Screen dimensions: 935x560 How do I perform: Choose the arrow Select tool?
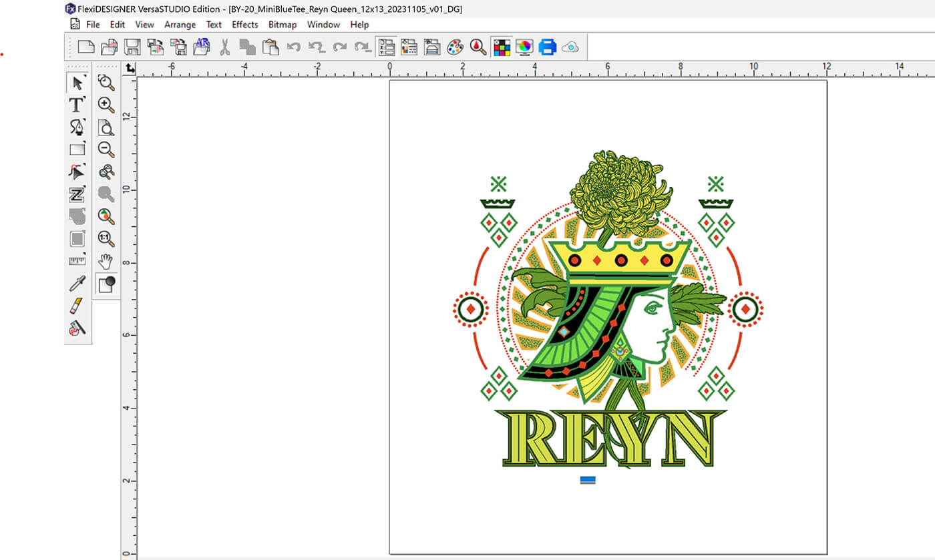pyautogui.click(x=77, y=83)
